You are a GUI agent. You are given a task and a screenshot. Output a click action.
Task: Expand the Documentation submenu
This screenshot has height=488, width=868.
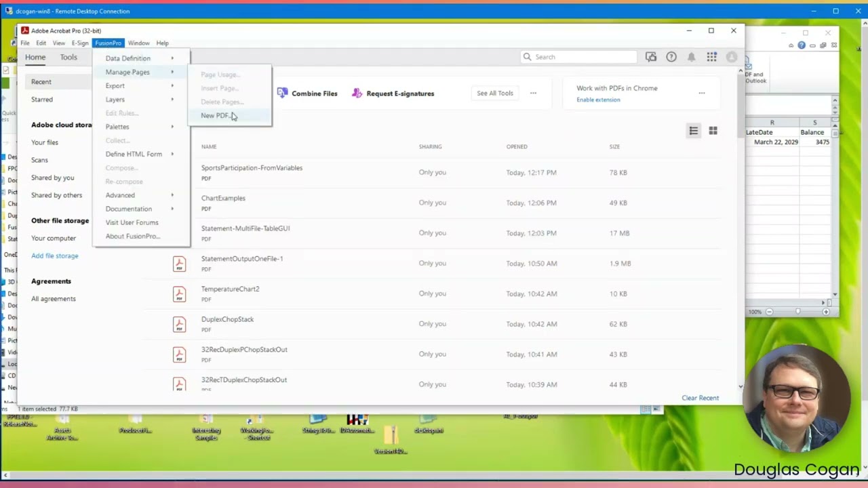click(x=140, y=209)
